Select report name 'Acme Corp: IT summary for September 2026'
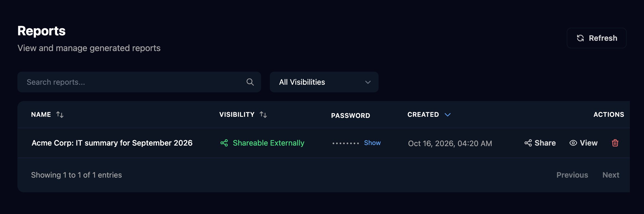This screenshot has width=644, height=214. click(112, 143)
